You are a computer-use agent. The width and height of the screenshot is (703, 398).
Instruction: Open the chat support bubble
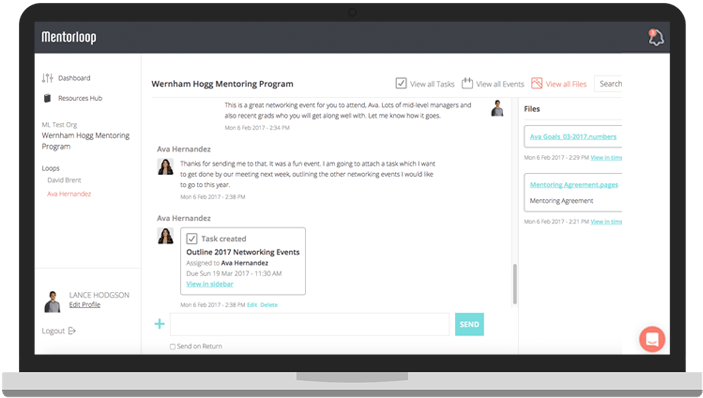coord(652,339)
